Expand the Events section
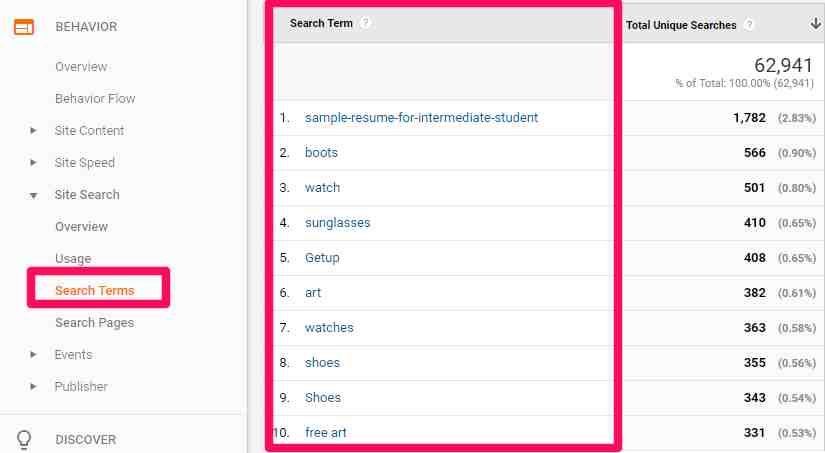825x453 pixels. point(33,355)
